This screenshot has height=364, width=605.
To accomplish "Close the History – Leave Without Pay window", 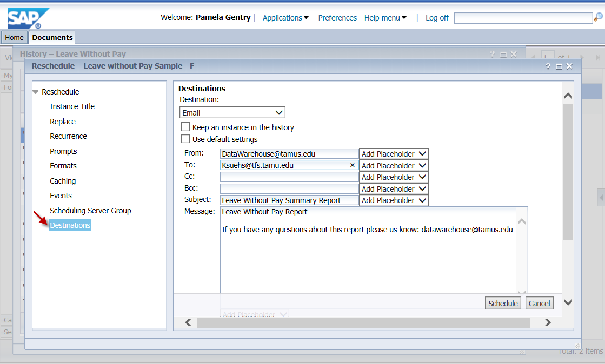I will point(514,55).
